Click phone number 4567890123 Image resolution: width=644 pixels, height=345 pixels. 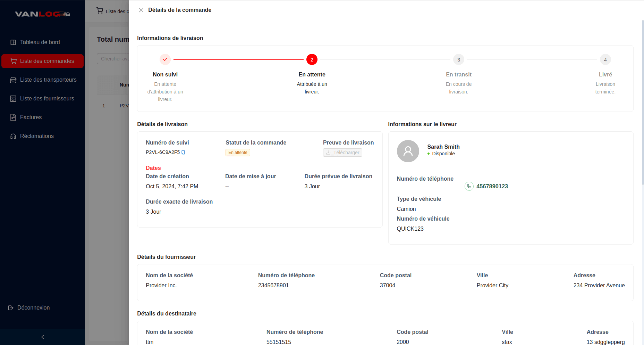tap(492, 186)
